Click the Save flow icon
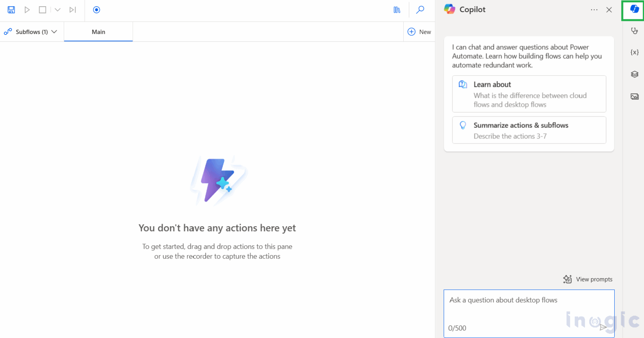The image size is (644, 338). click(x=11, y=10)
